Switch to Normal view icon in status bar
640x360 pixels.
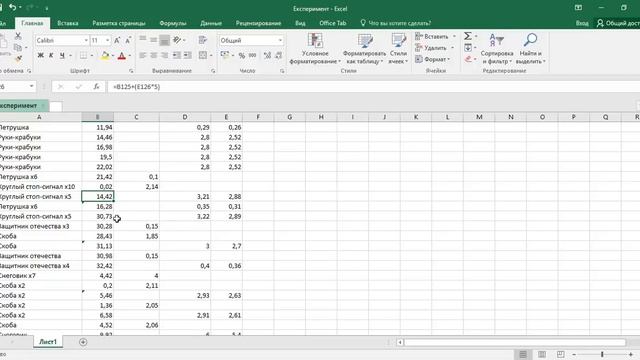523,354
